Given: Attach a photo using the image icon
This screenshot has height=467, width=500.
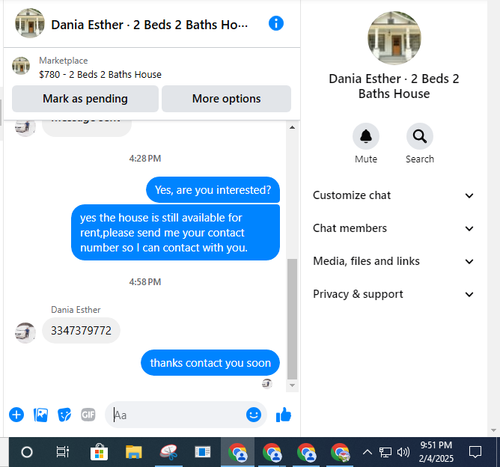Looking at the screenshot, I should (41, 415).
